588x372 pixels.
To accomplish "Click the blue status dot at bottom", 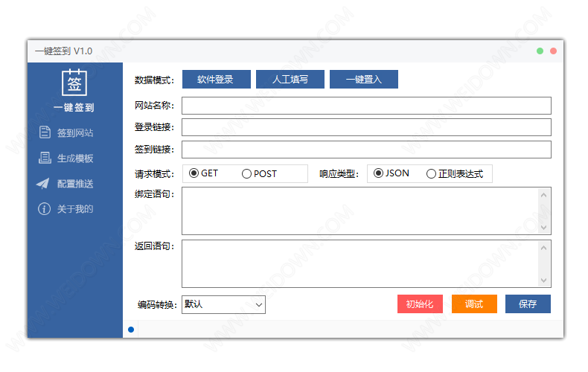I will point(131,330).
